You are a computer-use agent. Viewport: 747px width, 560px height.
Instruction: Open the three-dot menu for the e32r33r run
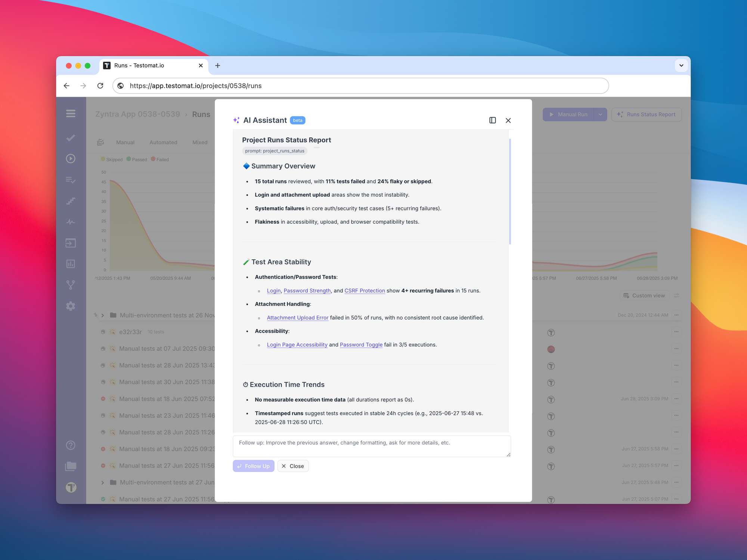(x=676, y=332)
